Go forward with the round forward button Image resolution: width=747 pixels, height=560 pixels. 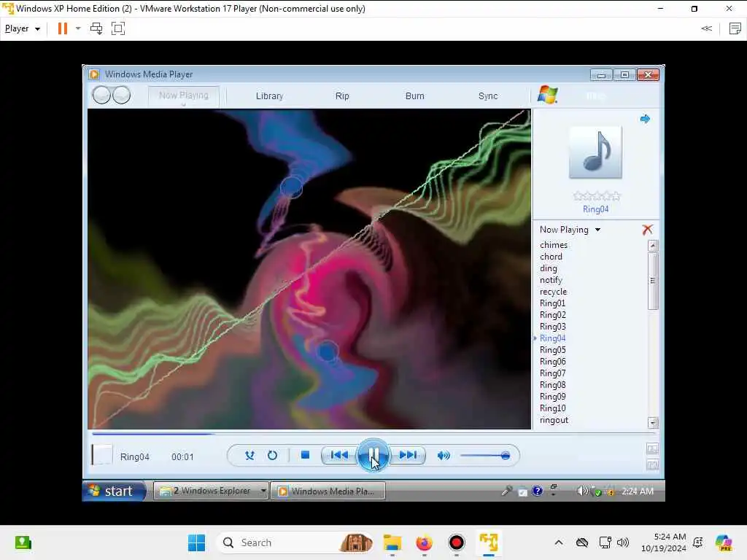(122, 96)
